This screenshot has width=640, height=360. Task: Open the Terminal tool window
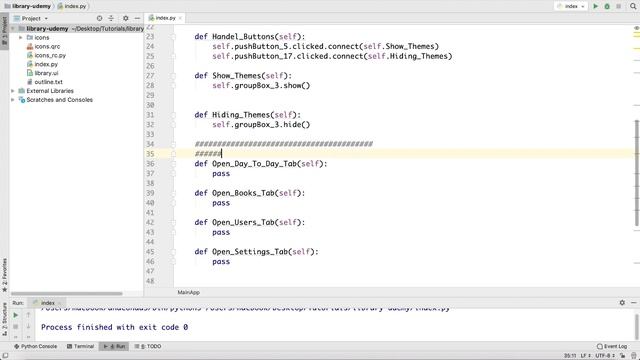point(80,347)
